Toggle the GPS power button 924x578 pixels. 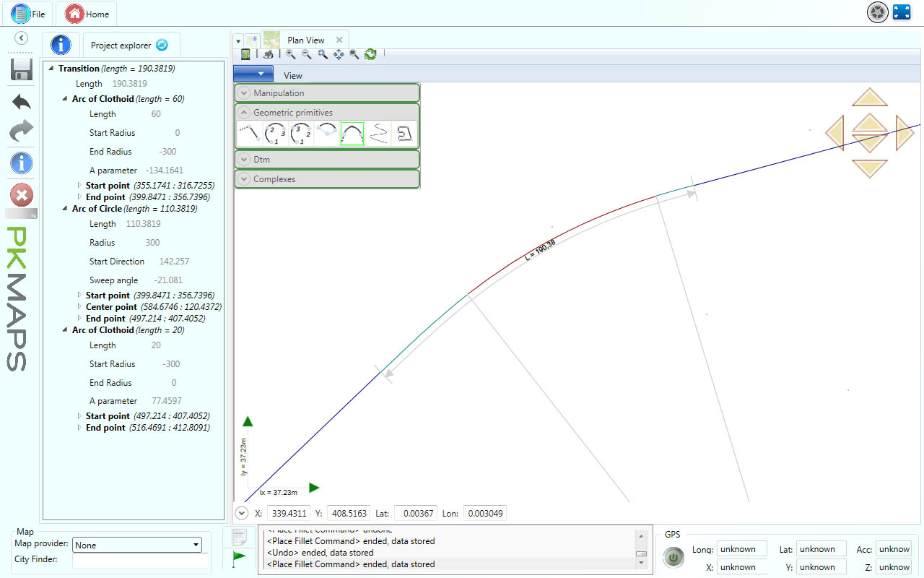click(674, 558)
